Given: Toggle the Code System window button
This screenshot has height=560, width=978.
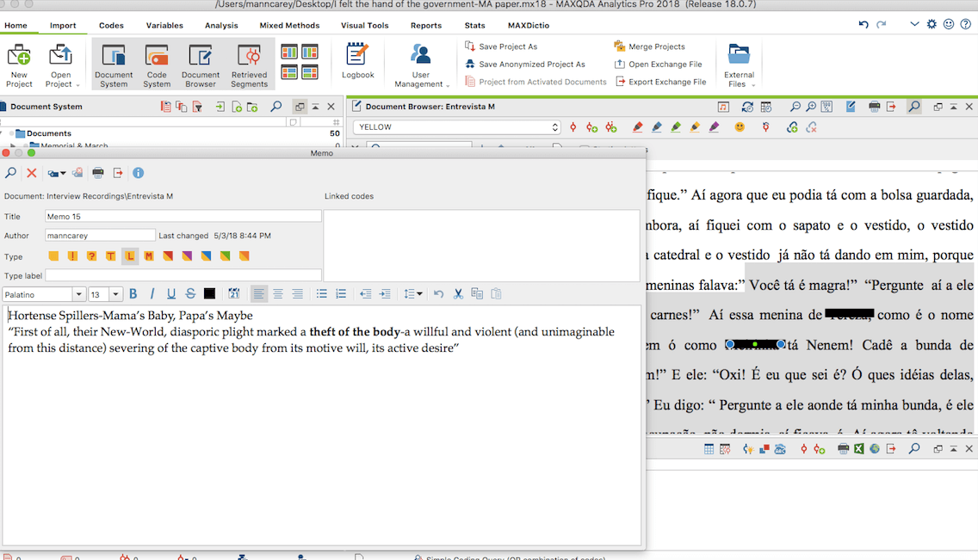Looking at the screenshot, I should [157, 65].
